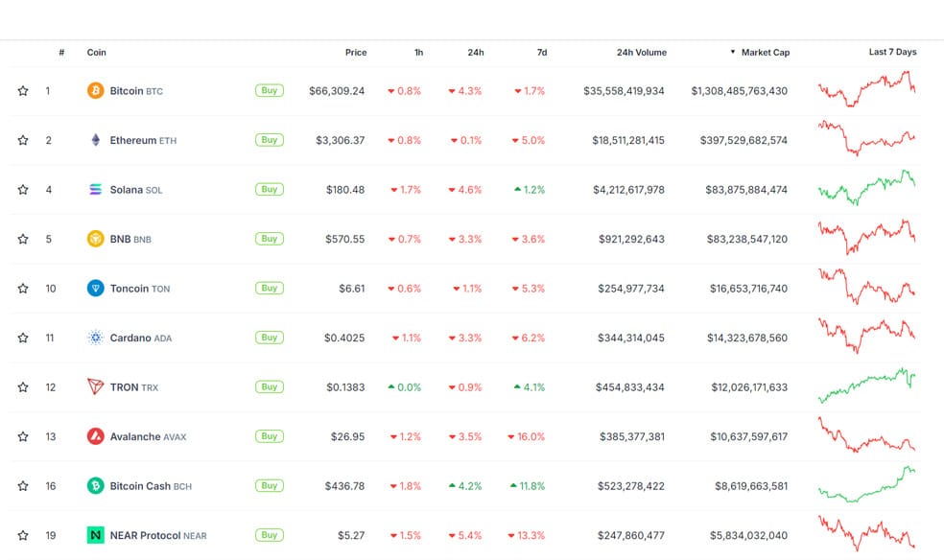Image resolution: width=944 pixels, height=560 pixels.
Task: Click the TRON red logo icon
Action: click(95, 386)
